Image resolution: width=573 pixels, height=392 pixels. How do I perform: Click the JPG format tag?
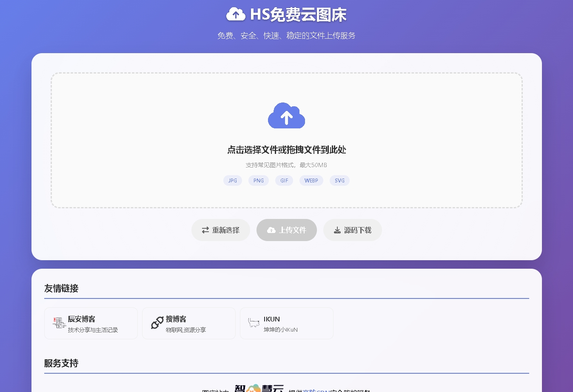point(233,181)
